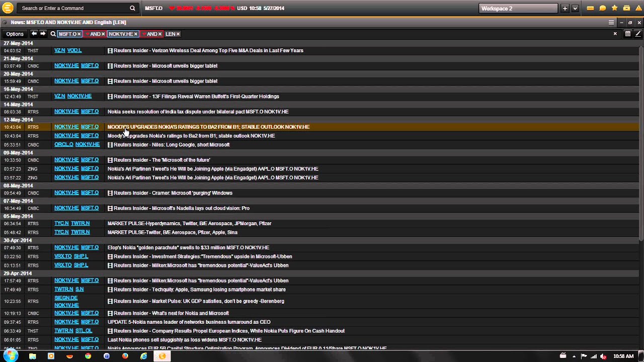
Task: Launch Firefox from the taskbar
Action: point(125,356)
